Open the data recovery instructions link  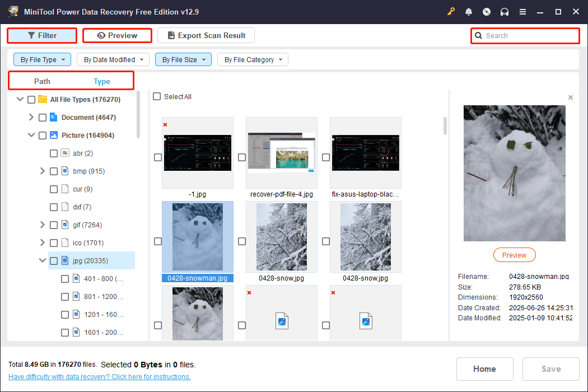(x=99, y=377)
